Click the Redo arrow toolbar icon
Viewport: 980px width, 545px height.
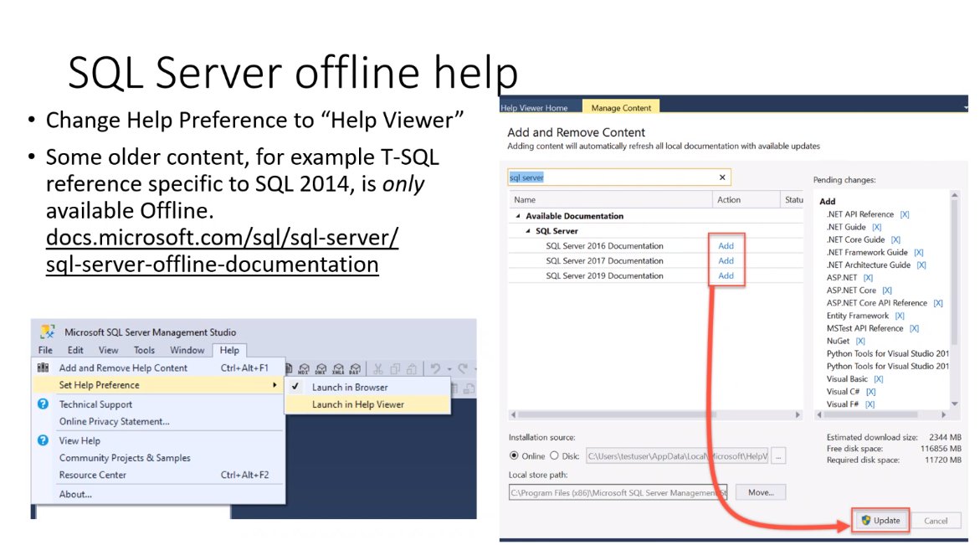point(463,368)
